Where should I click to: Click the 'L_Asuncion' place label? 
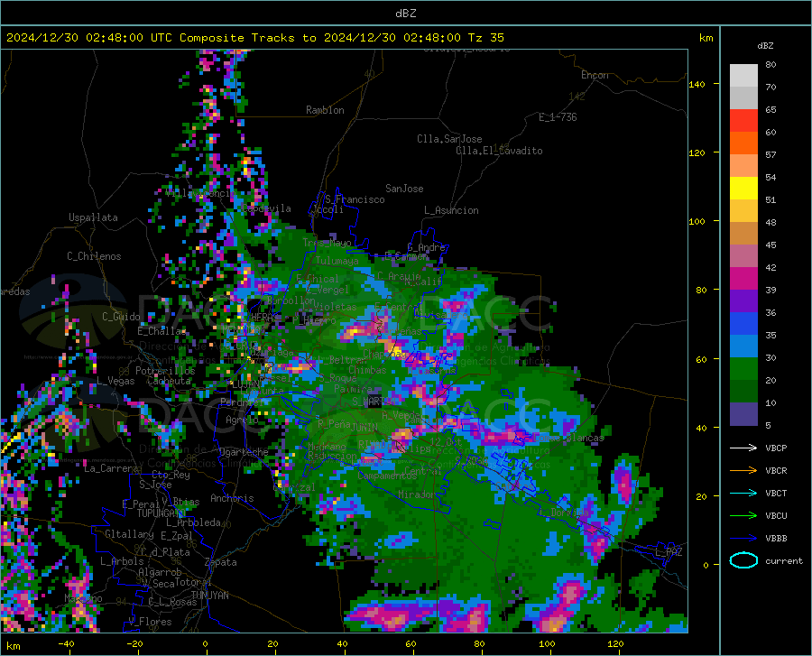pyautogui.click(x=451, y=210)
